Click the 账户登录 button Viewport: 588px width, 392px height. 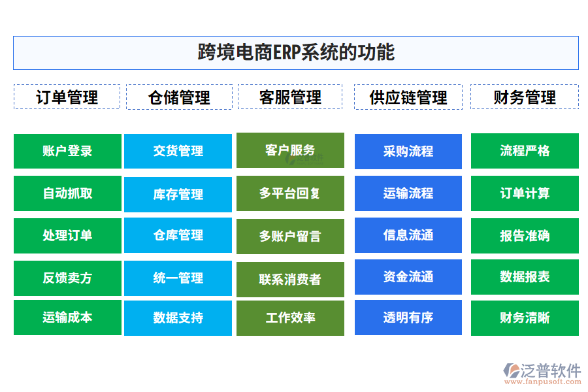pyautogui.click(x=66, y=151)
